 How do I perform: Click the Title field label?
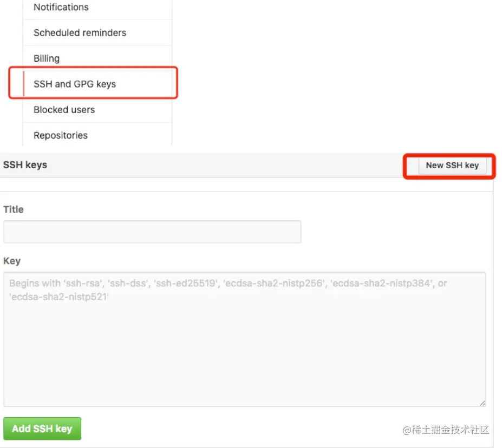(14, 209)
